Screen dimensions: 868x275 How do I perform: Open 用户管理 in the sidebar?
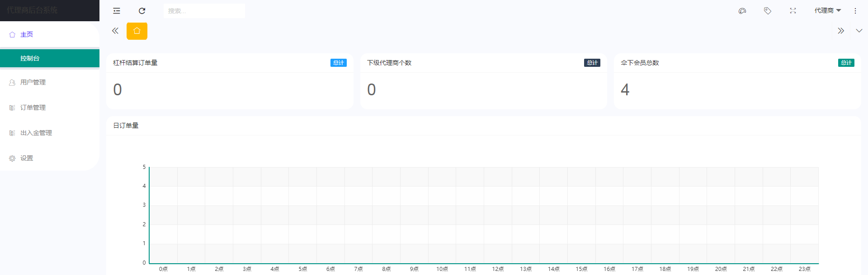pos(33,82)
